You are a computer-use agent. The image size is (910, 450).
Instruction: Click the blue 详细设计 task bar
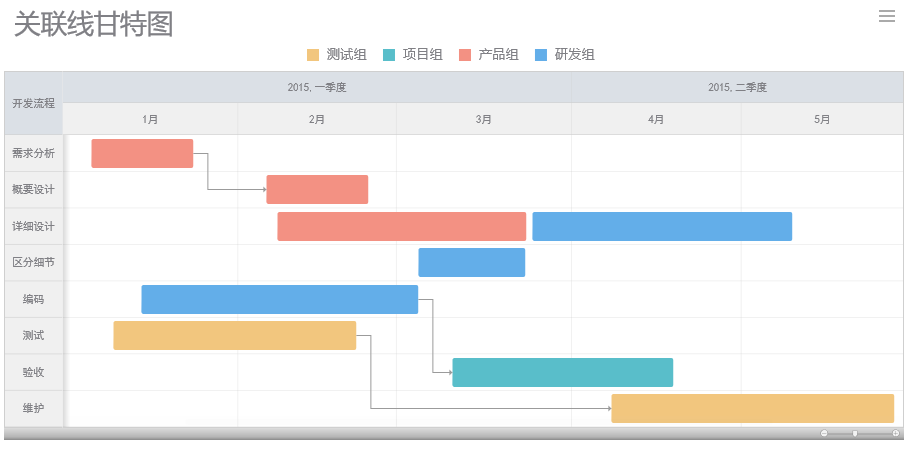[x=662, y=226]
